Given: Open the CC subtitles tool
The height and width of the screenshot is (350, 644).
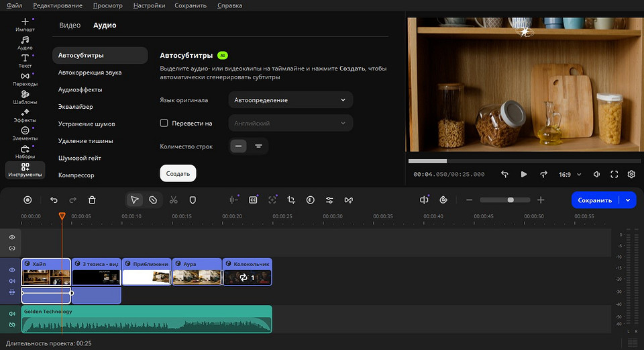Looking at the screenshot, I should click(253, 200).
